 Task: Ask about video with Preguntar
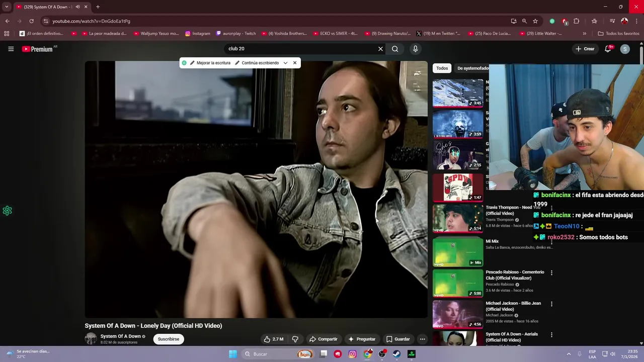click(x=362, y=339)
